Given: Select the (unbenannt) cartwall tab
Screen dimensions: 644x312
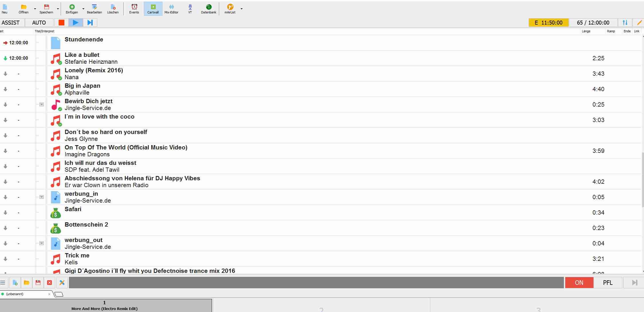Looking at the screenshot, I should click(15, 294).
